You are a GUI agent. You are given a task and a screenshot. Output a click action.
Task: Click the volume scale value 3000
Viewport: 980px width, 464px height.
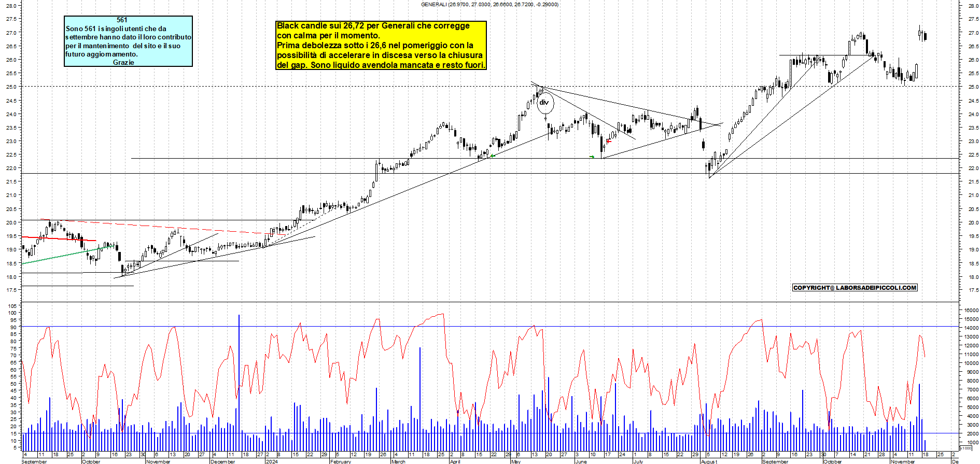pyautogui.click(x=972, y=425)
